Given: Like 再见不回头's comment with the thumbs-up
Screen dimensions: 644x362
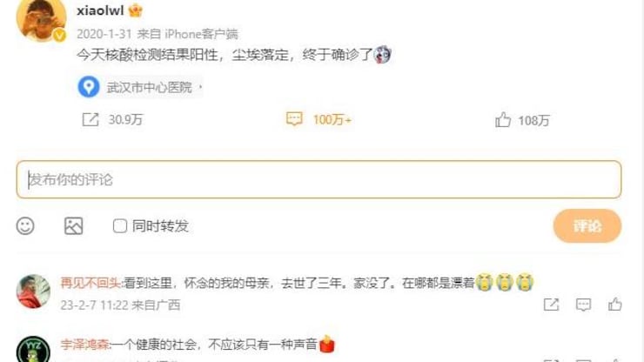Looking at the screenshot, I should point(614,304).
